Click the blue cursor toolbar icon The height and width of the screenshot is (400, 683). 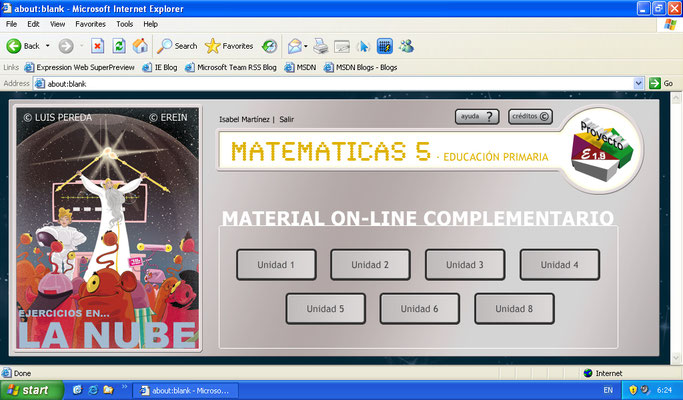click(x=363, y=46)
